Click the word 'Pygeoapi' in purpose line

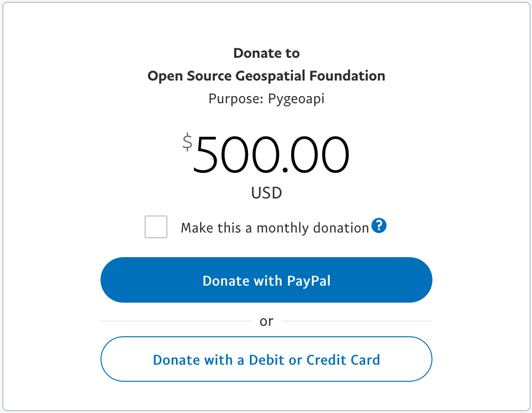(296, 99)
